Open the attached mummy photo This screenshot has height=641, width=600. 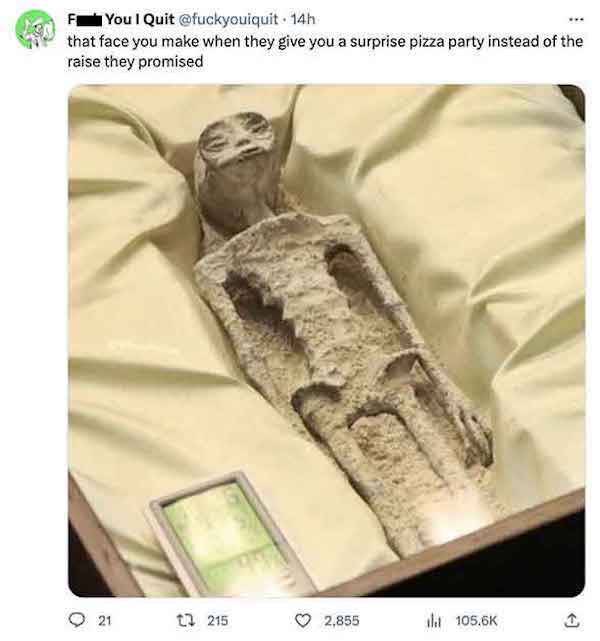point(326,341)
